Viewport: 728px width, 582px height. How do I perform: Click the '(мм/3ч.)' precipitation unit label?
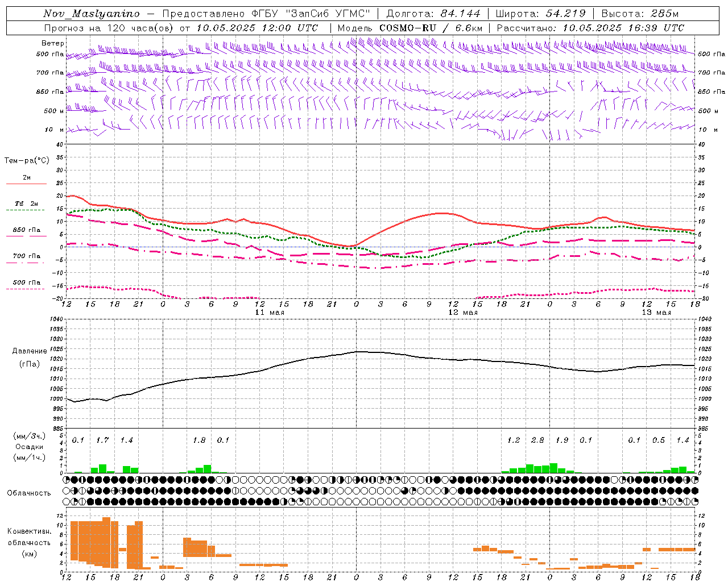30,436
